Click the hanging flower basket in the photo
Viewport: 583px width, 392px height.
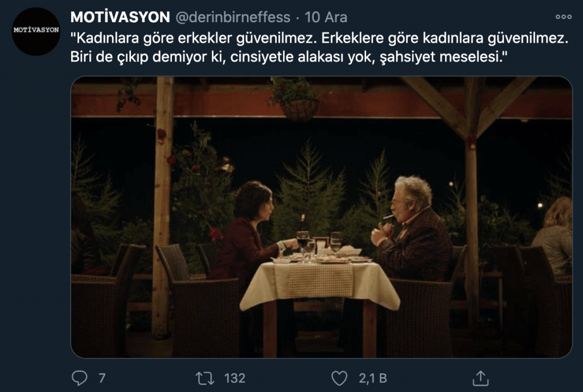coord(295,99)
